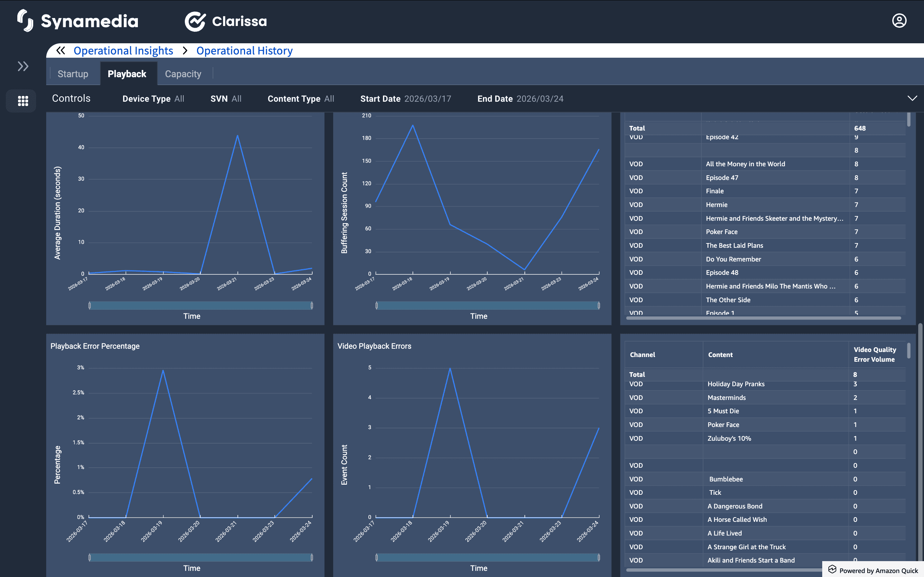Image resolution: width=924 pixels, height=577 pixels.
Task: Open the Content Type filter
Action: tap(301, 99)
